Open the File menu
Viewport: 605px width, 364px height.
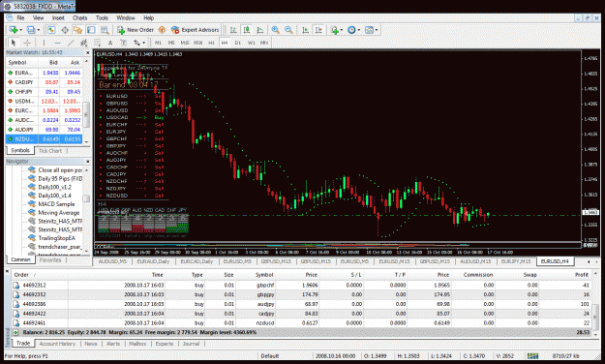[20, 17]
